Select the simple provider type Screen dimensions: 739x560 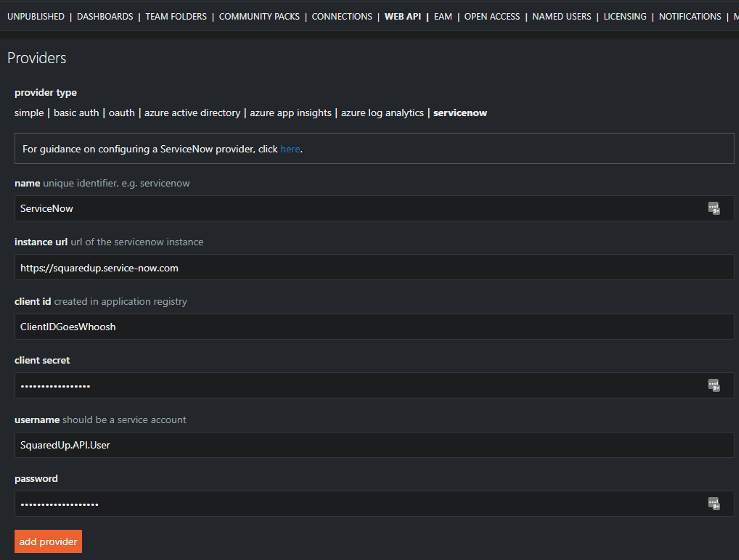click(x=29, y=113)
